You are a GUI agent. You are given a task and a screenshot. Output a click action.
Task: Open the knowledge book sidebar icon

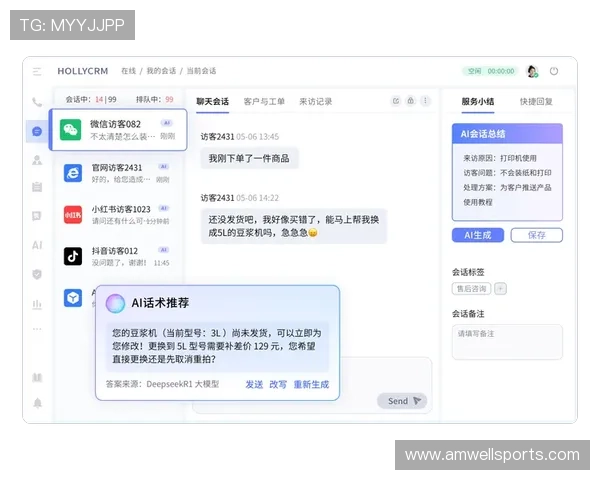37,377
